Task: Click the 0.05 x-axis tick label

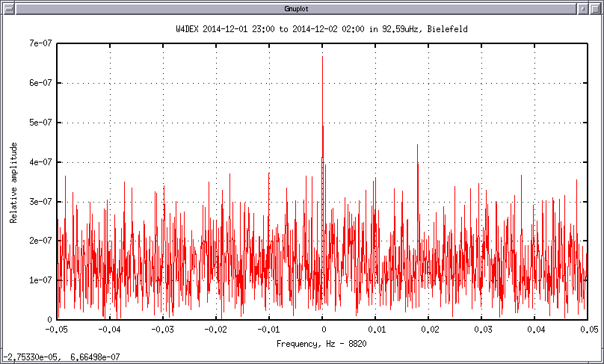Action: (x=587, y=329)
